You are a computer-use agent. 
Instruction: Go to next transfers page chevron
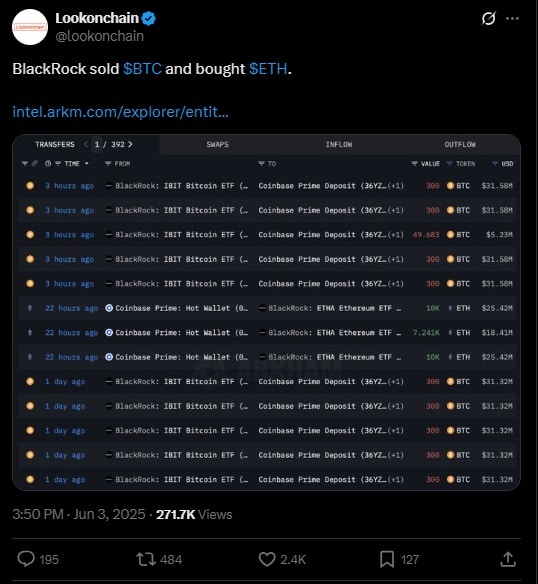[x=130, y=144]
